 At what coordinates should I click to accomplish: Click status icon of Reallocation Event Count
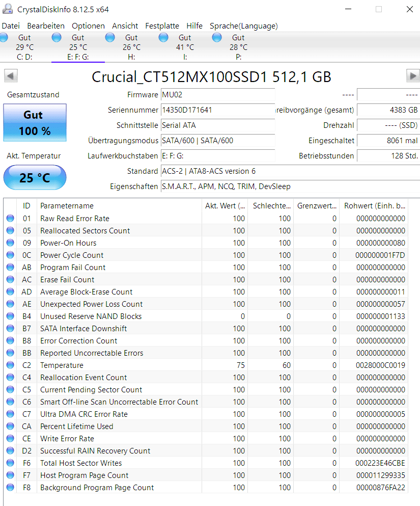tap(10, 377)
